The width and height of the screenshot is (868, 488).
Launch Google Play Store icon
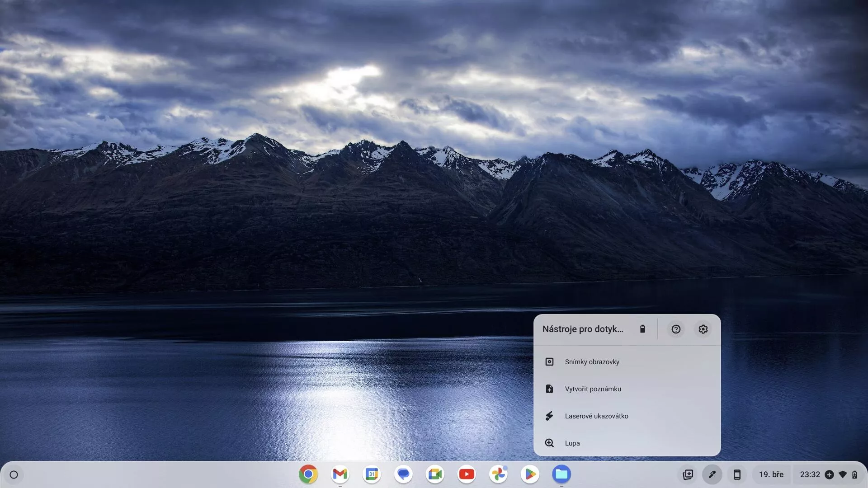pyautogui.click(x=530, y=474)
